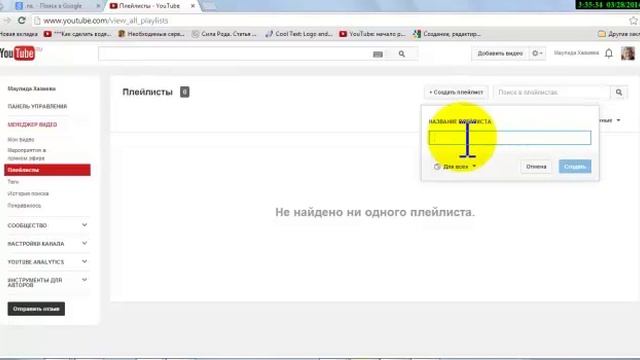This screenshot has width=640, height=360.
Task: Click the YouTube logo
Action: pyautogui.click(x=17, y=53)
